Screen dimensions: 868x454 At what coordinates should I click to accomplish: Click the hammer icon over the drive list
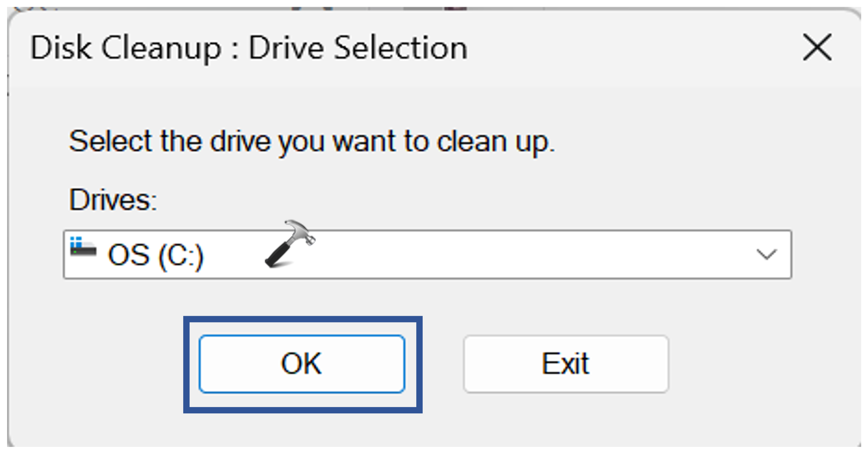coord(290,244)
